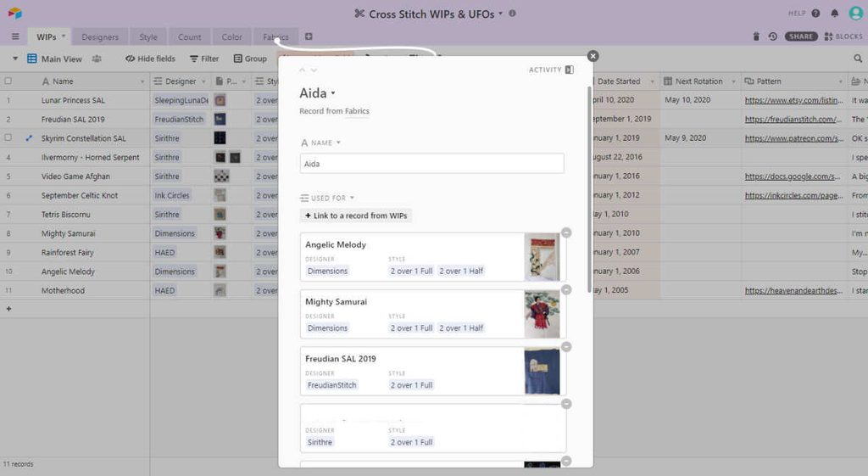Remove the Freudian SAL 2019 linked record
Viewport: 868px width, 476px height.
pyautogui.click(x=566, y=347)
